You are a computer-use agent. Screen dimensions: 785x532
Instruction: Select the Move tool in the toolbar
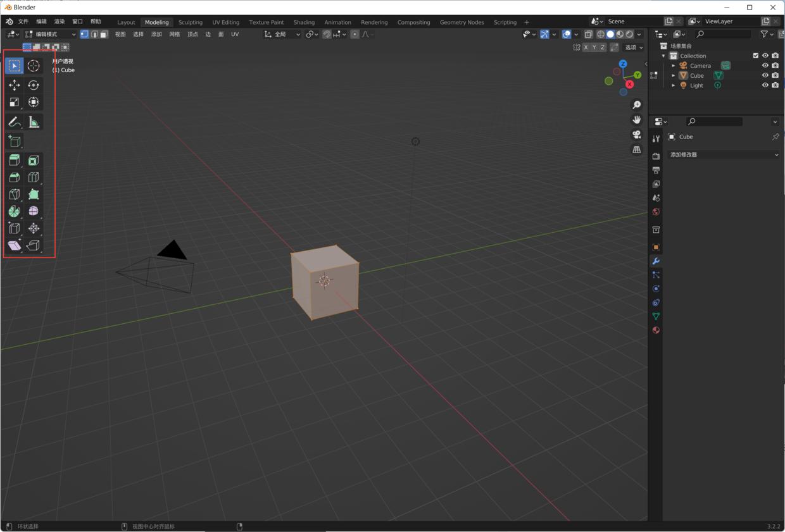pos(14,84)
